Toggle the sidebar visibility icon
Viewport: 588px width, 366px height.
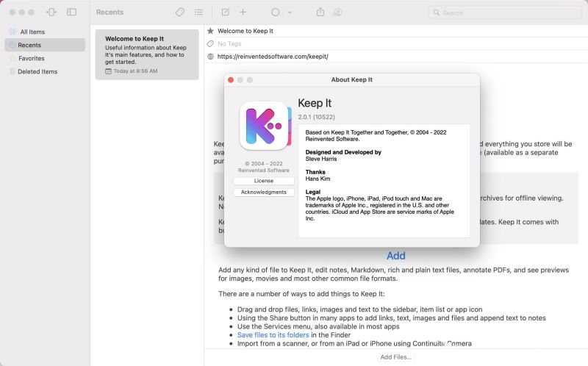(71, 12)
